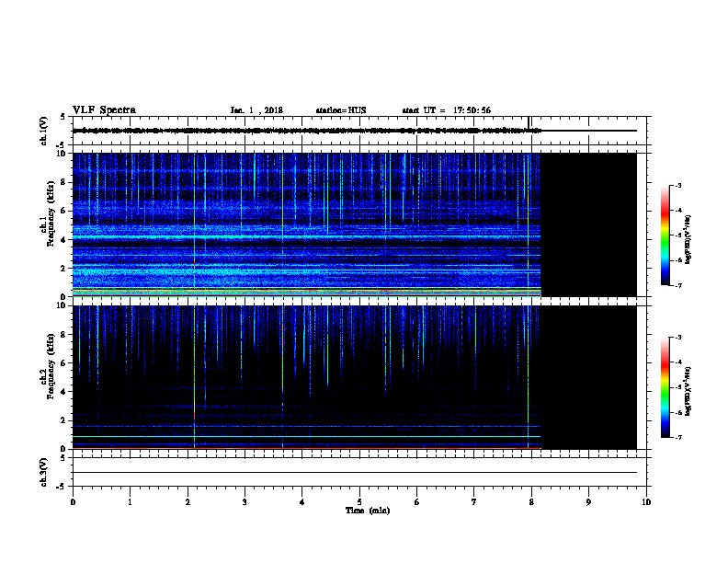This screenshot has height=563, width=728.
Task: Click the "VLF Spectra" plot title
Action: pyautogui.click(x=104, y=110)
